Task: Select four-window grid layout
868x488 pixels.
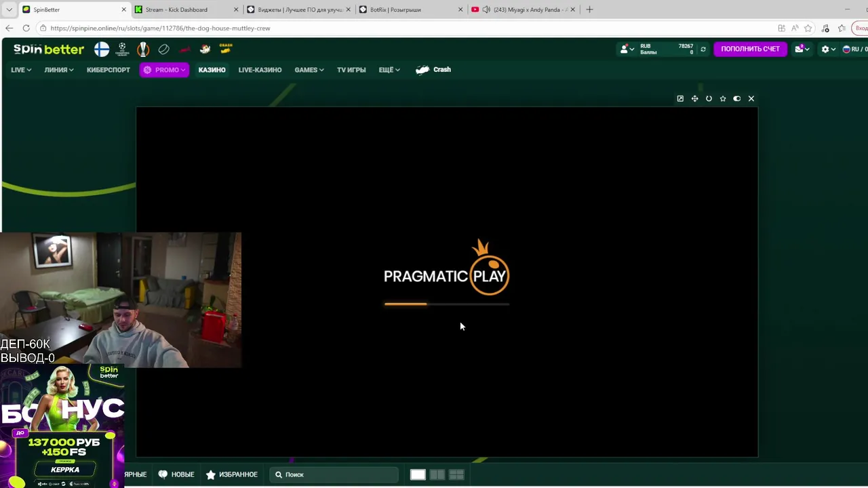Action: pos(456,474)
